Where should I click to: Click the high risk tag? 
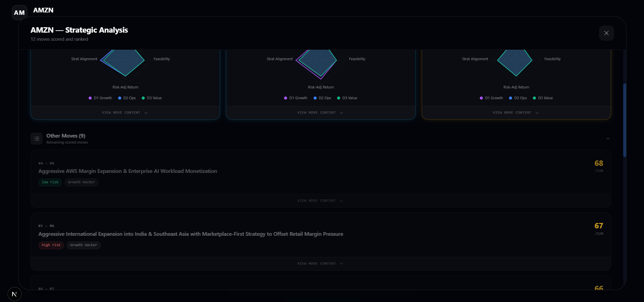(51, 245)
